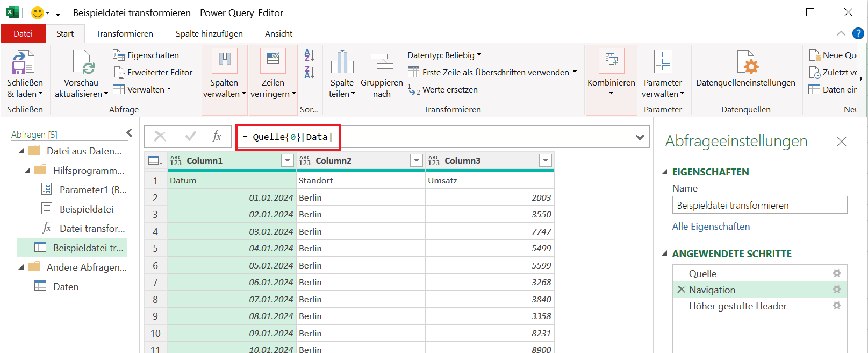Confirm formula with checkmark icon
Viewport: 868px width, 353px height.
click(190, 136)
